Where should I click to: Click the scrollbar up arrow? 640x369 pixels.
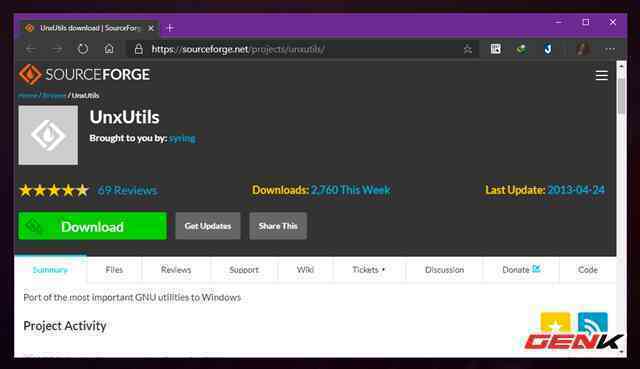click(621, 66)
